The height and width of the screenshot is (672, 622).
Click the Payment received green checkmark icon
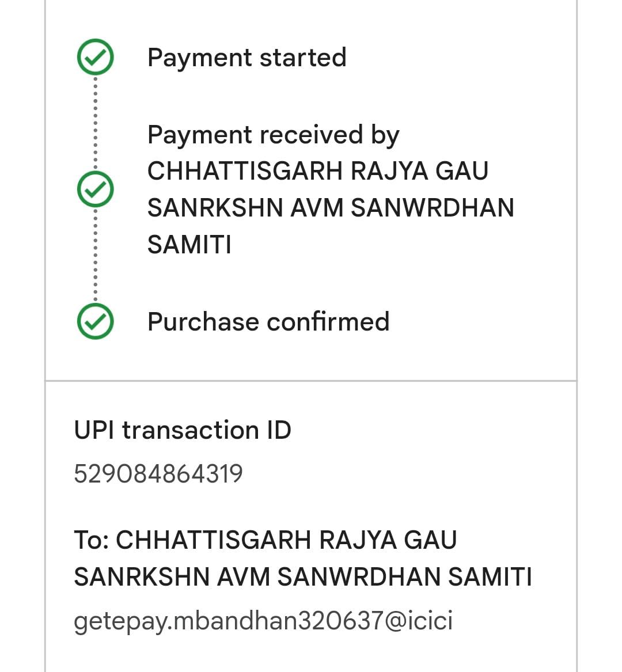click(x=95, y=189)
